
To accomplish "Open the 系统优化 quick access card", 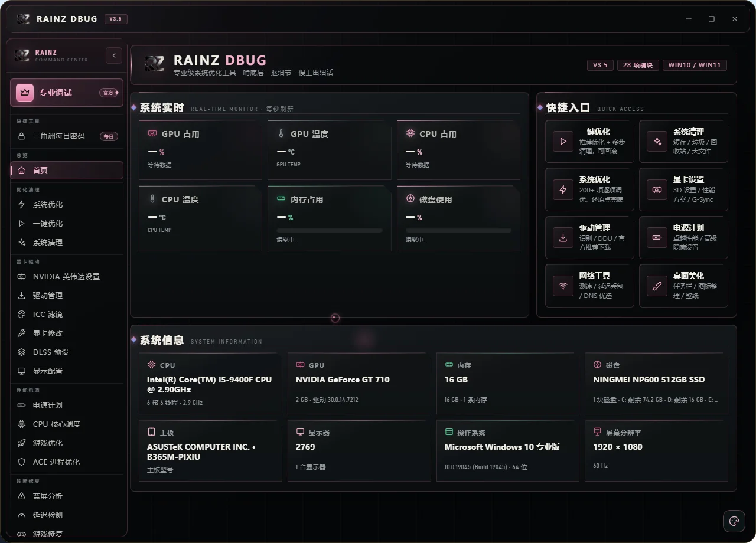I will click(589, 189).
